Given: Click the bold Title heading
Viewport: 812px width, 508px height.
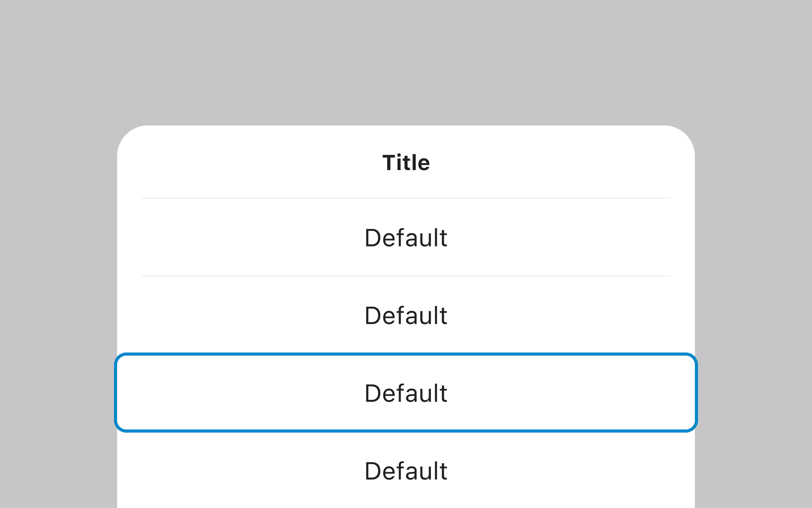Looking at the screenshot, I should pyautogui.click(x=406, y=162).
